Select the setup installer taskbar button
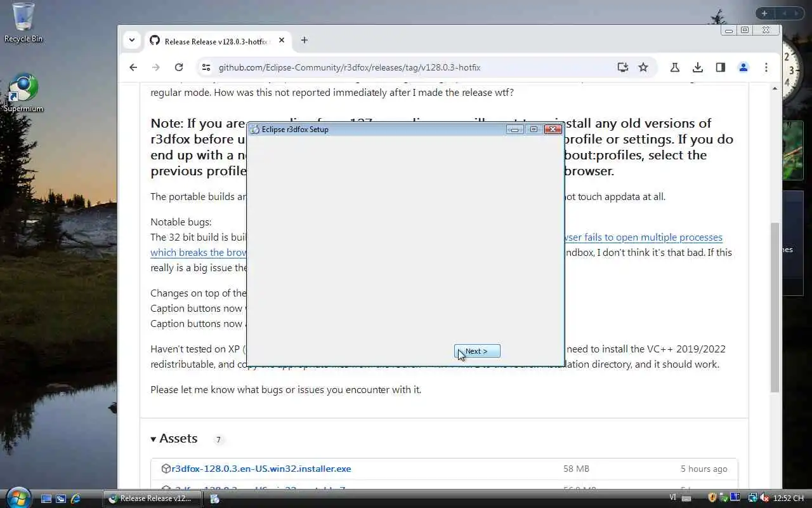Screen dimensions: 812x508 pyautogui.click(x=214, y=498)
